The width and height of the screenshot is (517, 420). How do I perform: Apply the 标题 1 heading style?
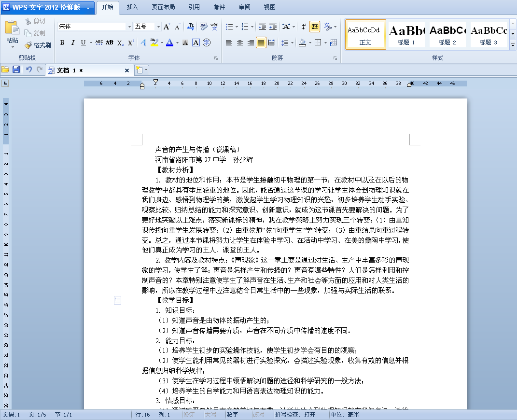coord(406,34)
